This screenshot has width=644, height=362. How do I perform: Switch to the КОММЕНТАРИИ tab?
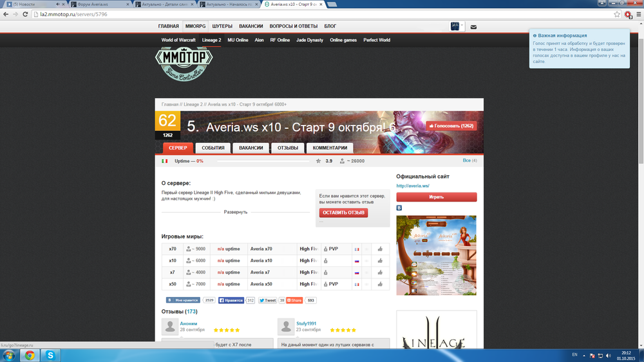(x=330, y=148)
